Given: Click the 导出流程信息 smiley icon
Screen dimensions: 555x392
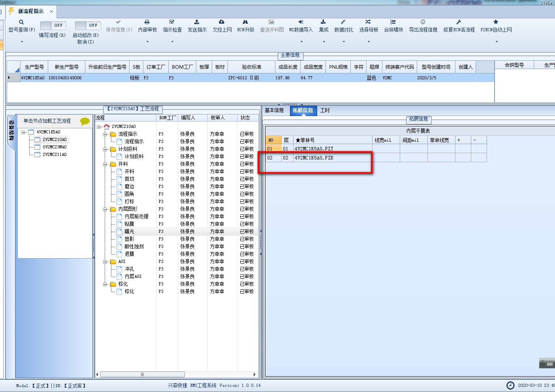Looking at the screenshot, I should (x=423, y=22).
